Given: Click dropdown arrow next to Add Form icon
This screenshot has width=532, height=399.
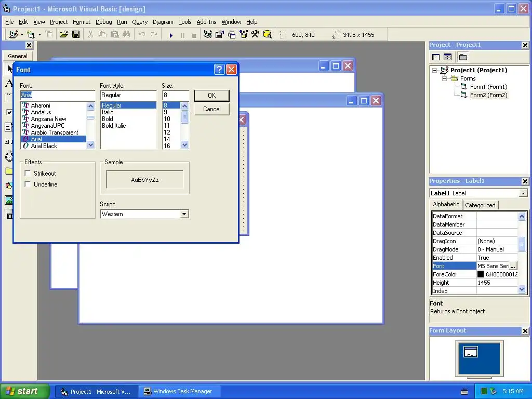Looking at the screenshot, I should (x=39, y=34).
